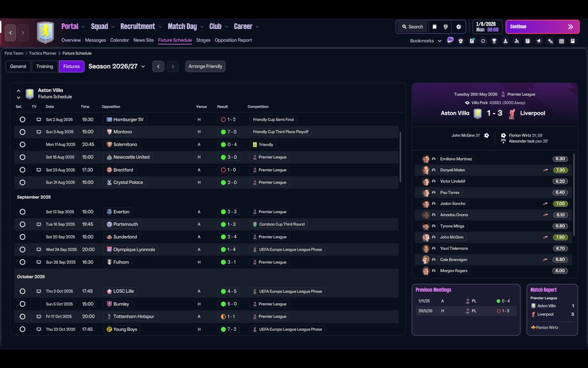Open the General planner view
The image size is (588, 368).
[18, 66]
